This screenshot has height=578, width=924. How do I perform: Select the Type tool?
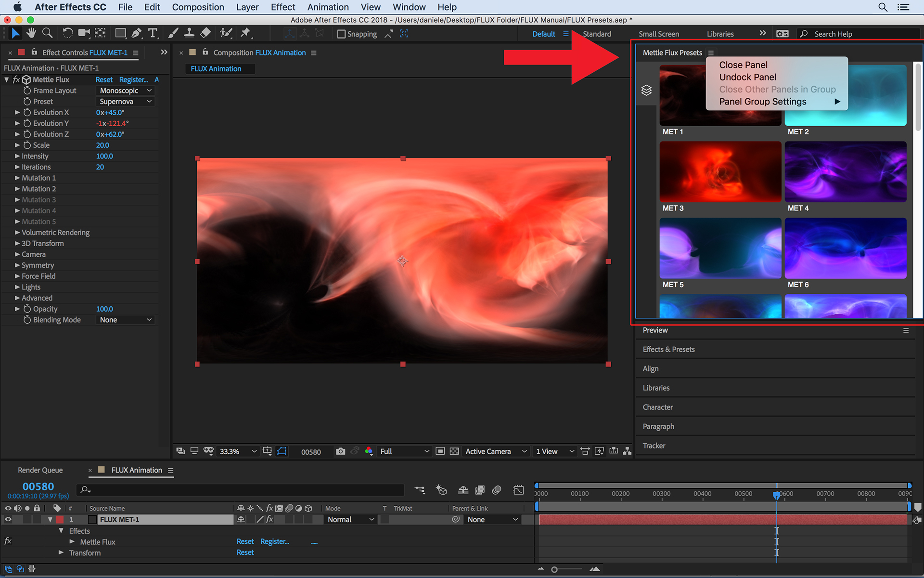tap(153, 33)
